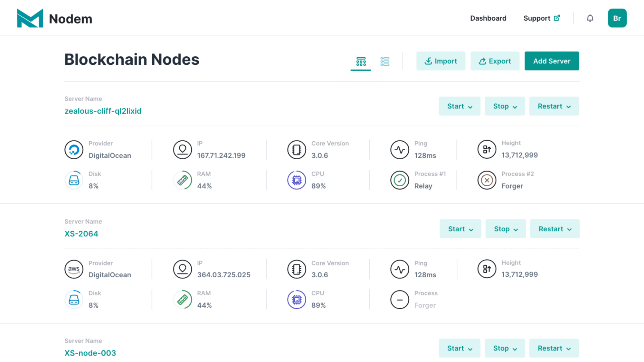Click the Import button

[x=441, y=61]
